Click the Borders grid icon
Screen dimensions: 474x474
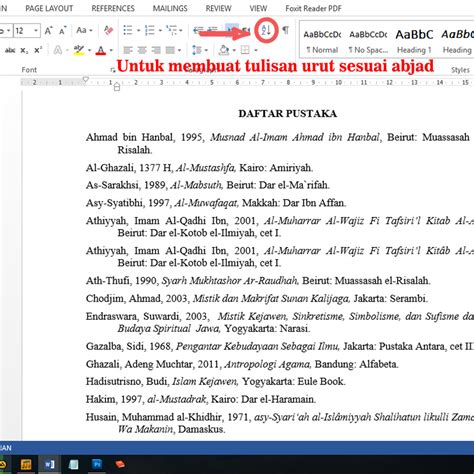tap(245, 50)
